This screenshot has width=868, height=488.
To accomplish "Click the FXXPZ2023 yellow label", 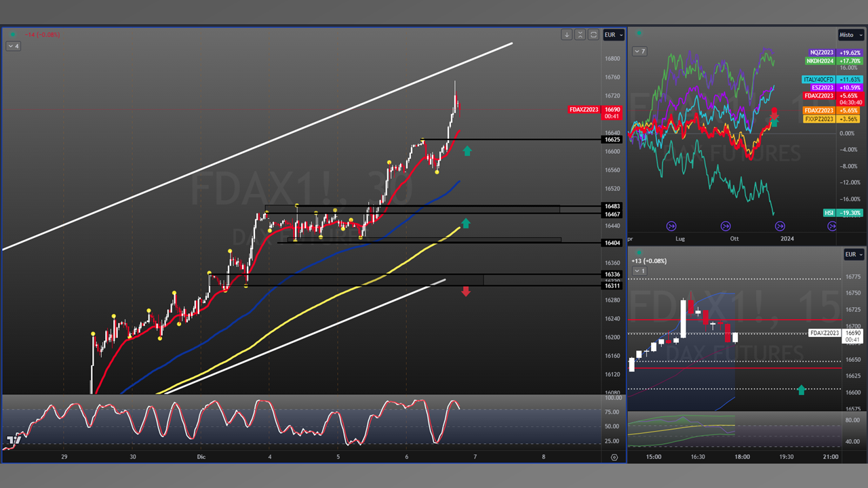I will point(819,119).
